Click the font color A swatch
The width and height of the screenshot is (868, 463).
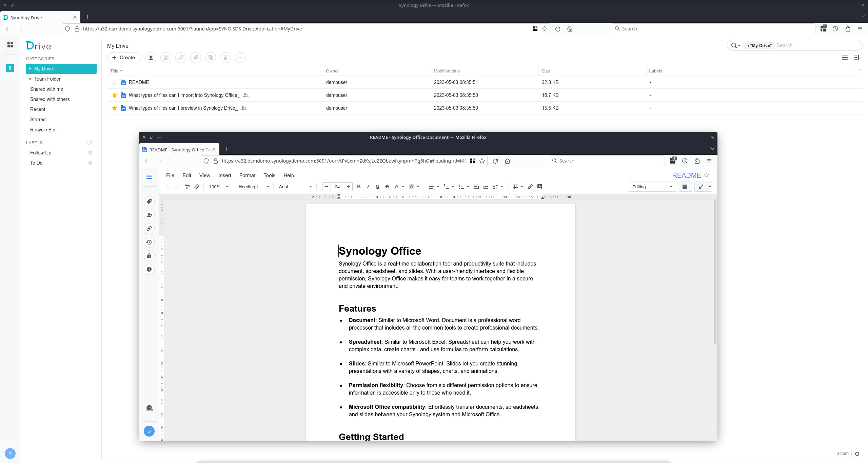click(x=397, y=187)
